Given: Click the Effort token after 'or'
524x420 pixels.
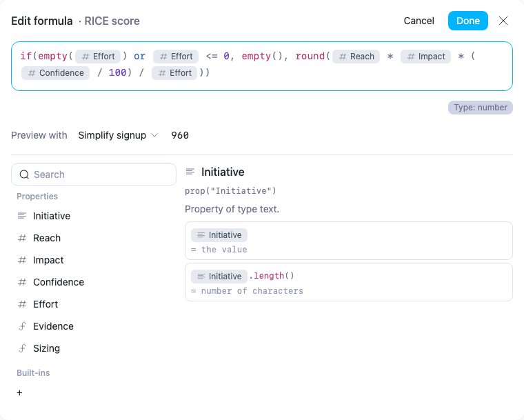Looking at the screenshot, I should tap(176, 56).
